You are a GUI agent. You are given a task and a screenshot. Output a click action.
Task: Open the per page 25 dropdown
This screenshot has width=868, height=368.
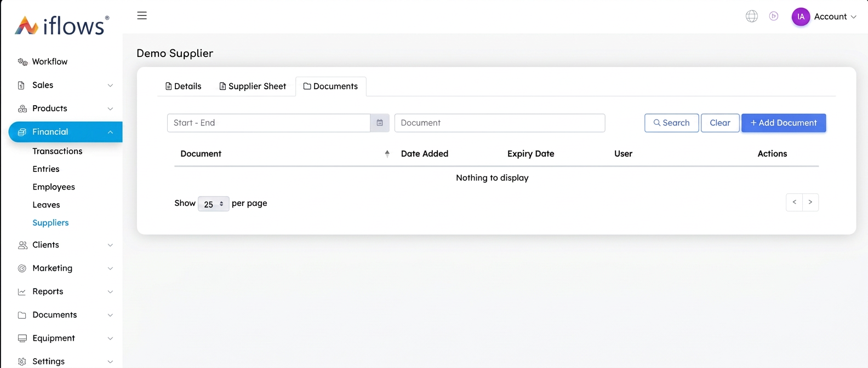click(x=213, y=204)
